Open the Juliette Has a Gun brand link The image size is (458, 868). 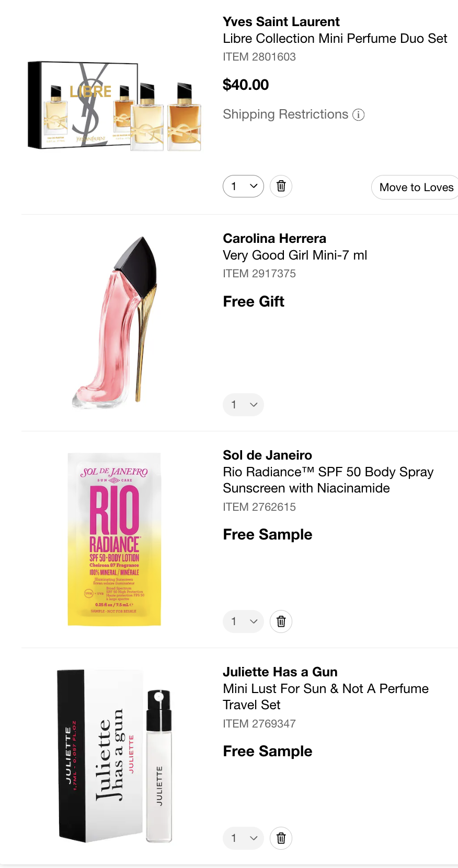pyautogui.click(x=280, y=672)
